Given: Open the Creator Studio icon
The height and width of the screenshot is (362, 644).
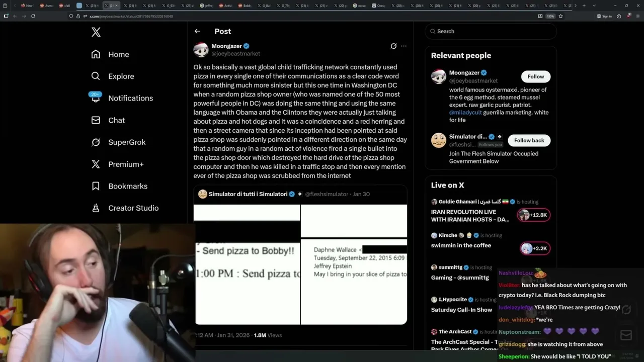Looking at the screenshot, I should point(96,208).
